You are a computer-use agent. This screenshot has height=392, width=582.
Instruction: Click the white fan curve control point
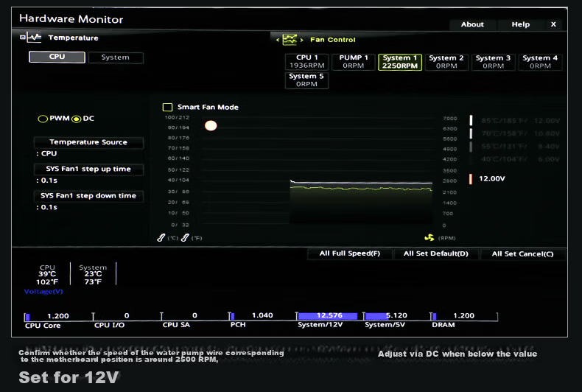[x=211, y=126]
